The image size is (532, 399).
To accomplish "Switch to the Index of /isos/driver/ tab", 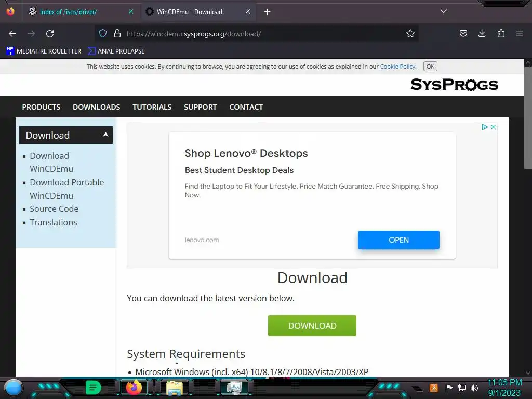I will point(80,12).
